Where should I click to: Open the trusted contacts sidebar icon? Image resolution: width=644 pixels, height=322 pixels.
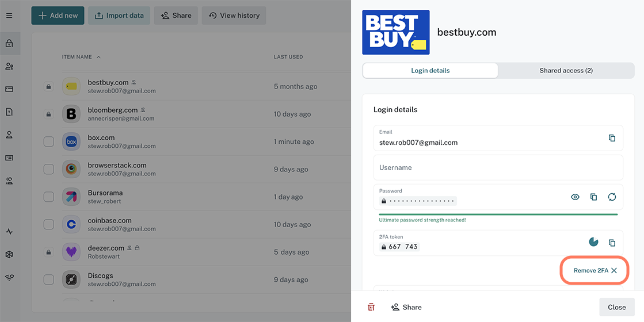[9, 181]
